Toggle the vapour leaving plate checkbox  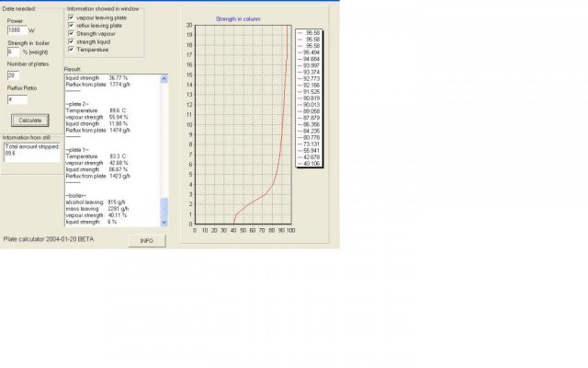click(73, 18)
